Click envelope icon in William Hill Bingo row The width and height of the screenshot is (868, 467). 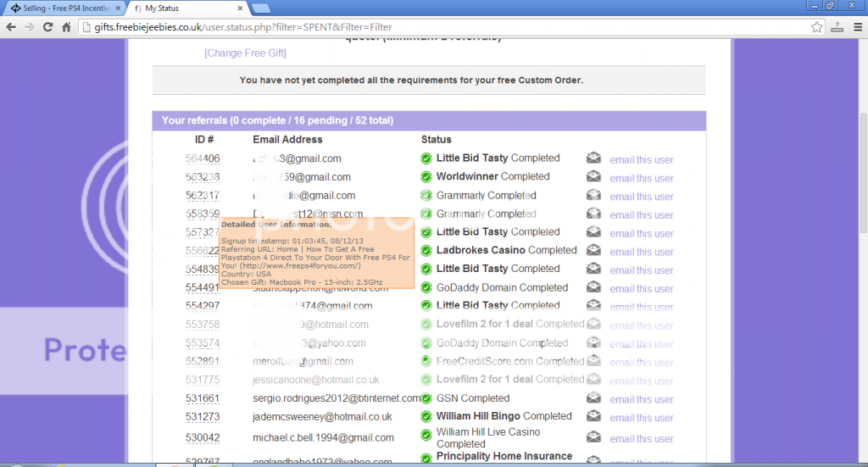click(x=593, y=416)
